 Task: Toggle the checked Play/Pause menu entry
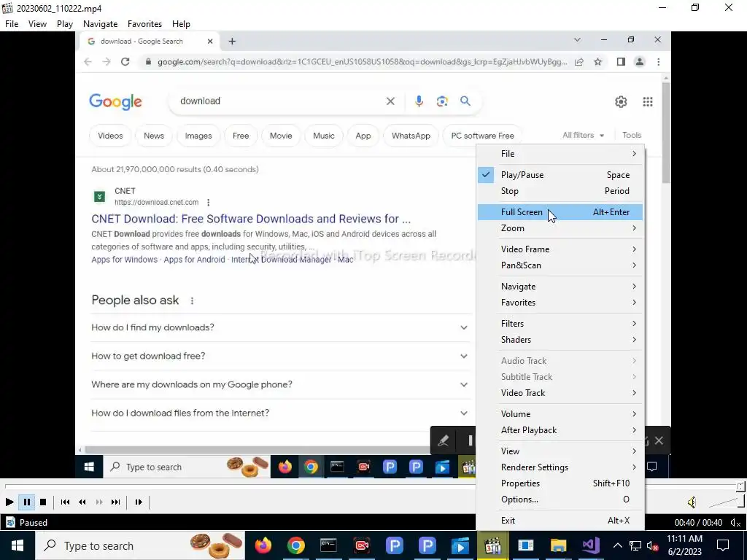[x=560, y=175]
